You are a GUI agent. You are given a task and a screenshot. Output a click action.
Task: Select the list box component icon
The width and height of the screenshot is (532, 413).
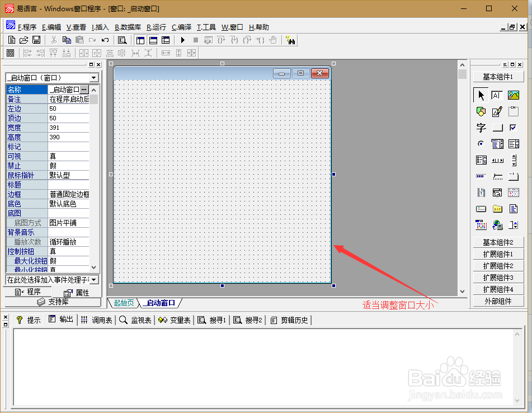coord(514,144)
